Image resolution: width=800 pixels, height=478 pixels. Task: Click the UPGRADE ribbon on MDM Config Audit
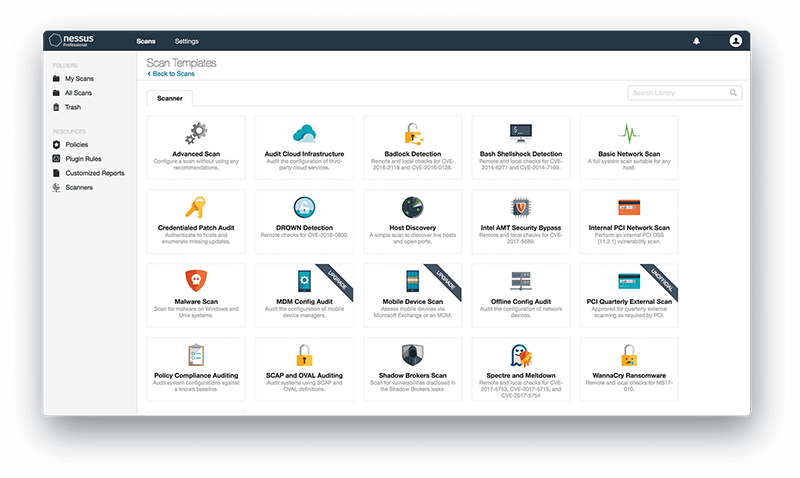coord(338,279)
